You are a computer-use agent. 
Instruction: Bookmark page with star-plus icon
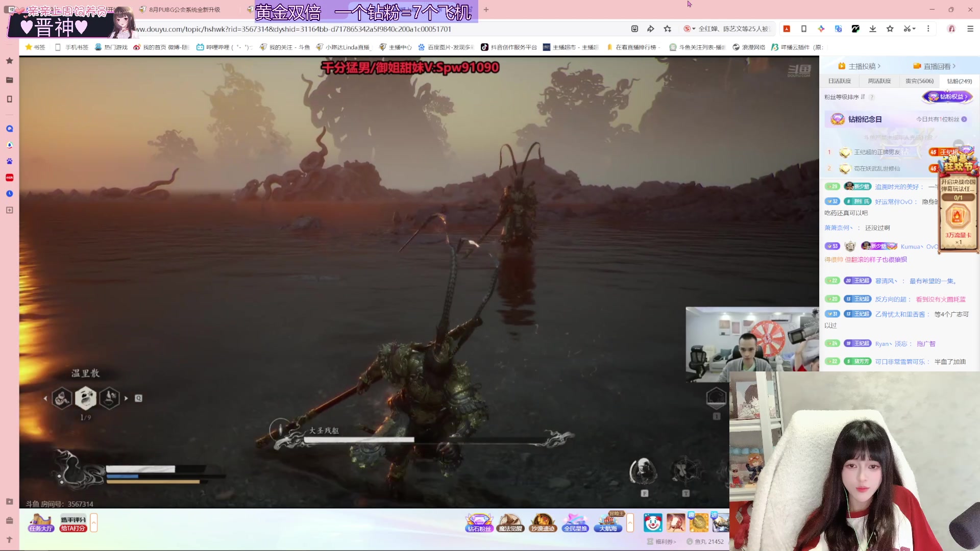tap(668, 29)
